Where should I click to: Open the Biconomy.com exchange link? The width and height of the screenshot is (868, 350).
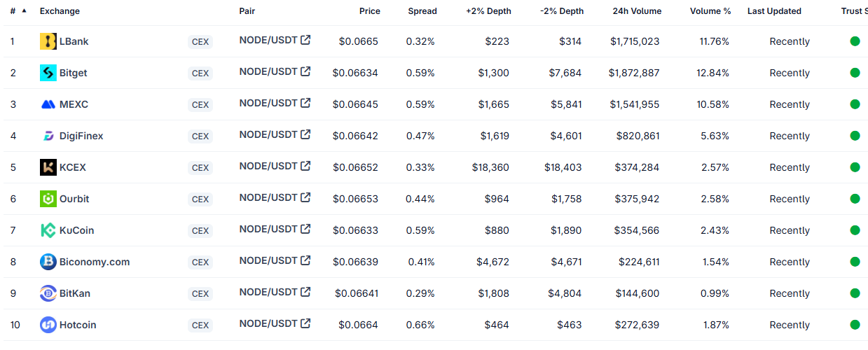pos(95,262)
